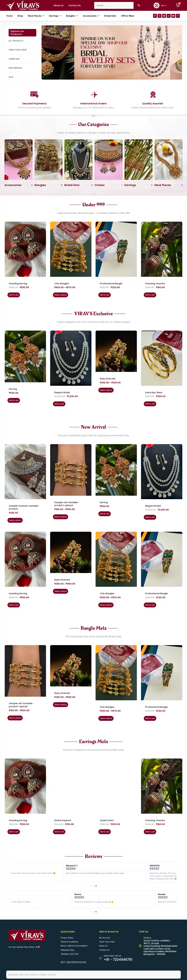Click the Sign In account icon
This screenshot has width=187, height=980.
tap(156, 5)
